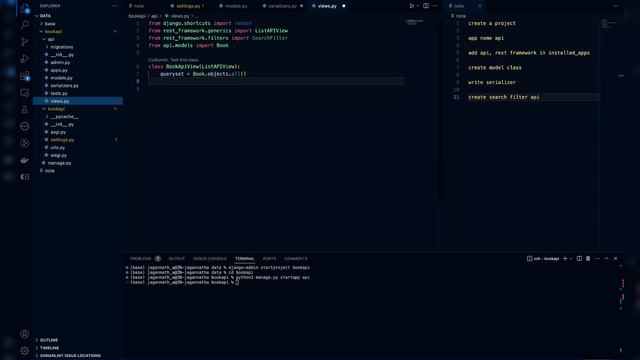Select the views.py editor tab
The height and width of the screenshot is (360, 640).
click(x=327, y=6)
